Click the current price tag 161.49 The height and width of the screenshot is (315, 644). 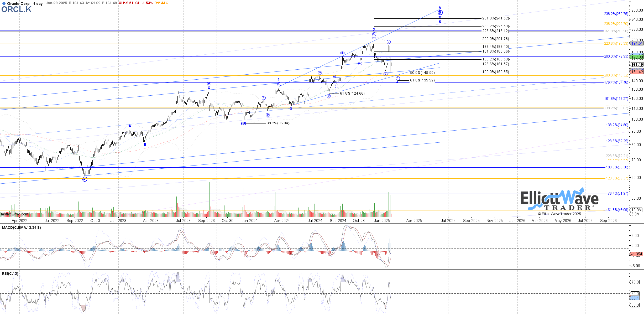point(637,65)
